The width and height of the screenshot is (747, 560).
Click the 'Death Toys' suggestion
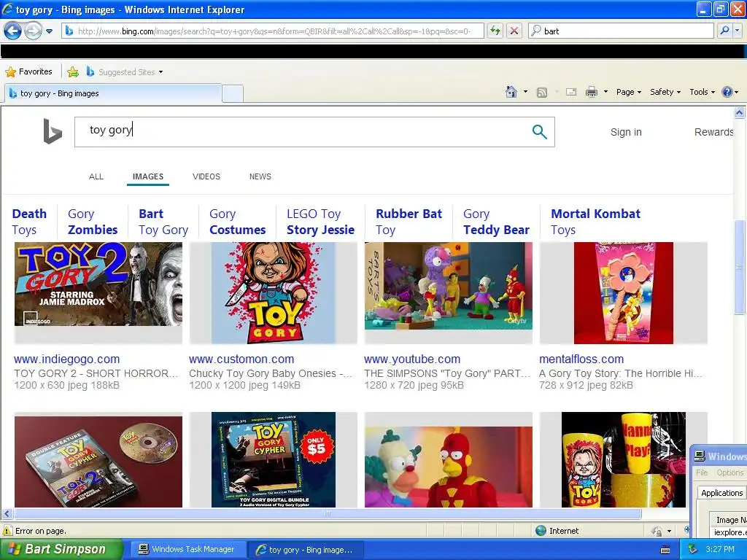coord(29,222)
